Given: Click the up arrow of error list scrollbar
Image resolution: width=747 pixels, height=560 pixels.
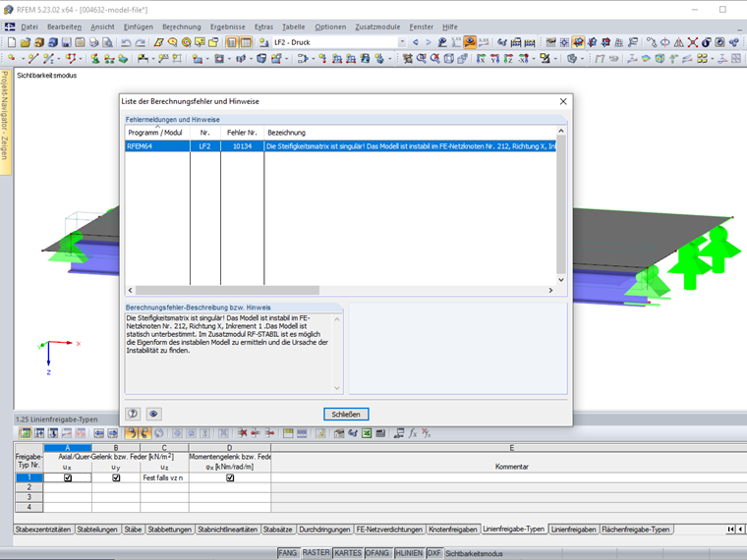Looking at the screenshot, I should (x=561, y=131).
